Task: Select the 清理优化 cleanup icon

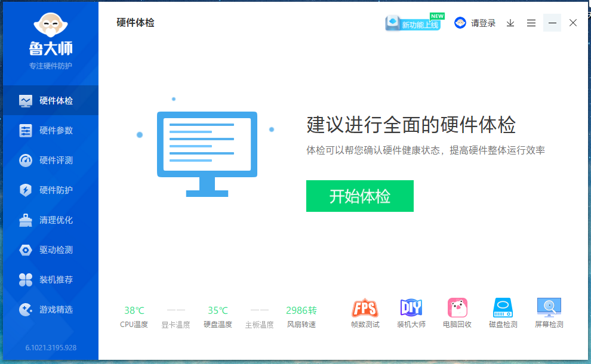Action: point(51,220)
